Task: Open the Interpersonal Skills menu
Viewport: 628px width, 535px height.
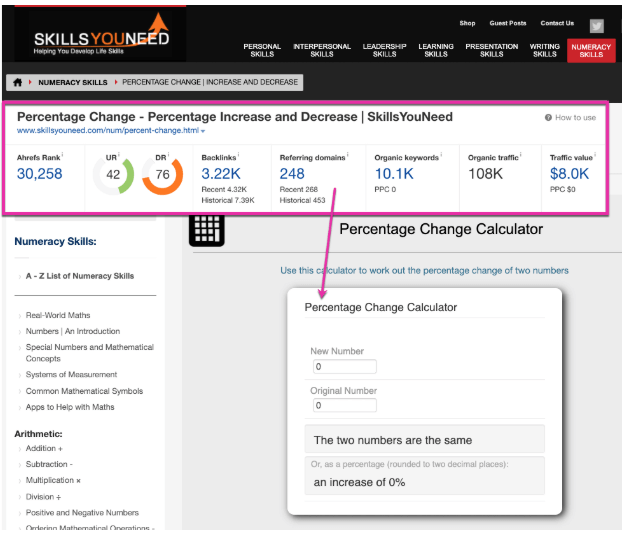Action: [322, 50]
